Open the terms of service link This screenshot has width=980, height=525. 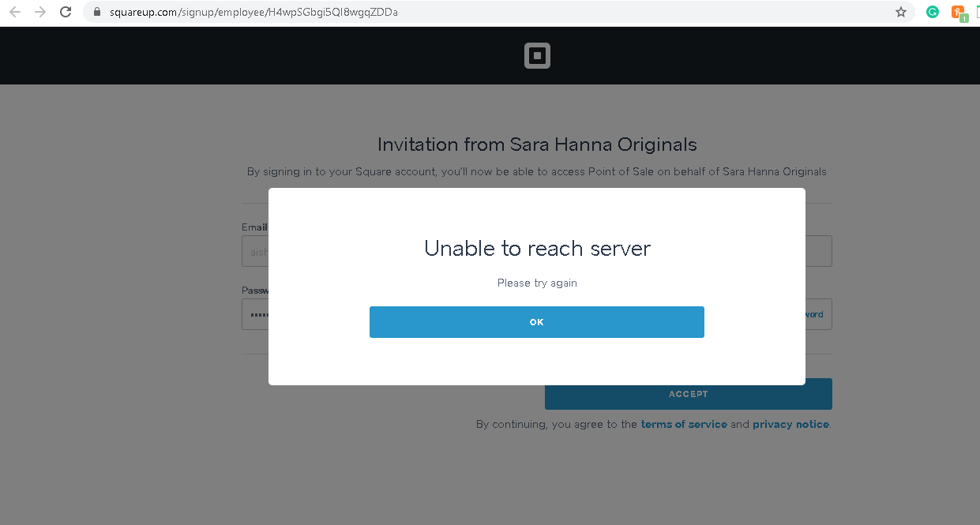point(684,424)
